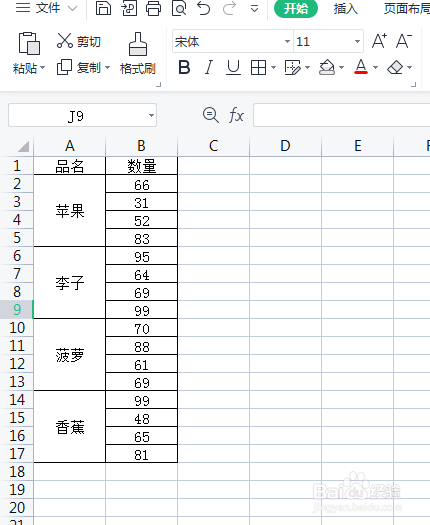Select the cell containing 95
Screen dimensions: 430x525
pos(141,256)
